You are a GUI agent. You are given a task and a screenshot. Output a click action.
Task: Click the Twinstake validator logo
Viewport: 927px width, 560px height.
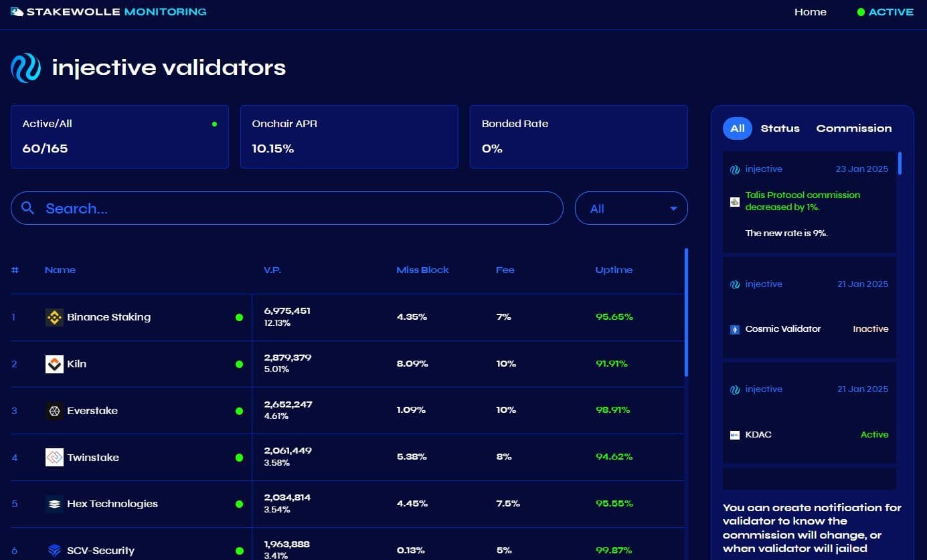(x=54, y=458)
